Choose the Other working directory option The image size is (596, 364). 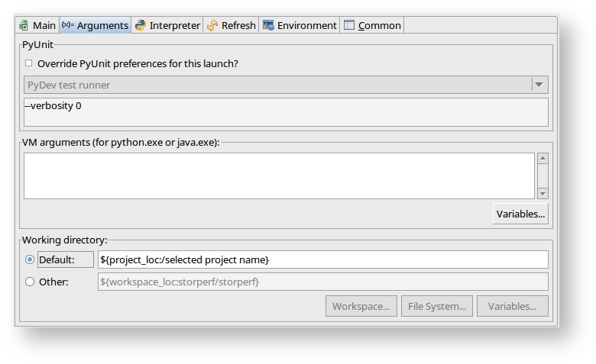point(30,282)
